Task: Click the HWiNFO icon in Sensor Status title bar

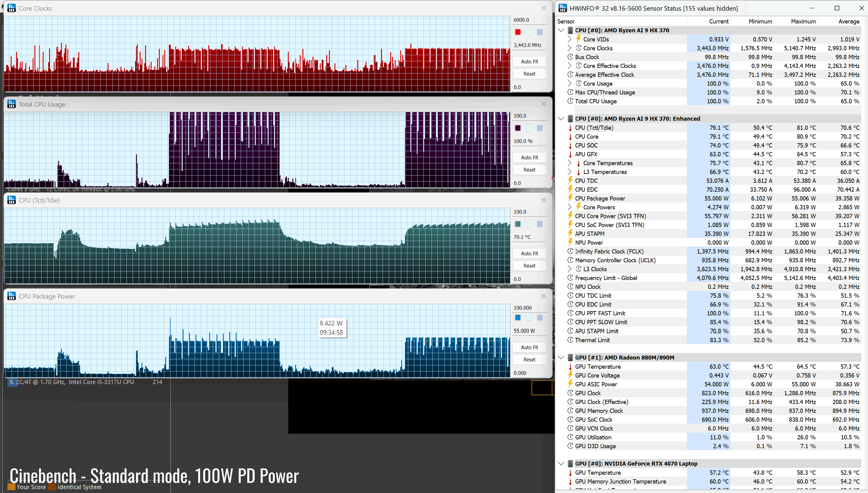Action: [x=563, y=8]
